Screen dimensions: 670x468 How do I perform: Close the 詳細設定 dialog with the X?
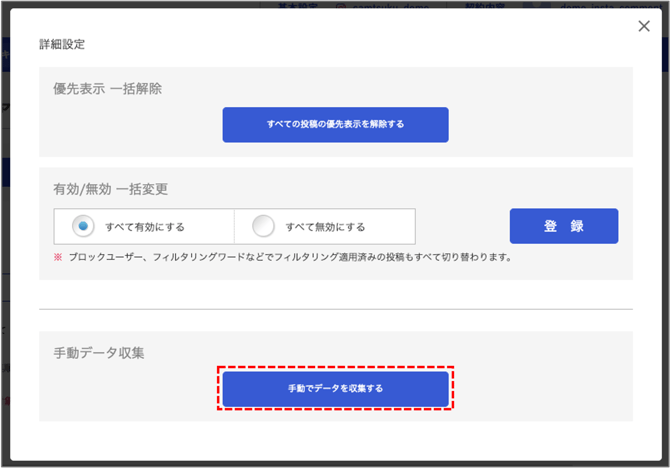pyautogui.click(x=644, y=27)
